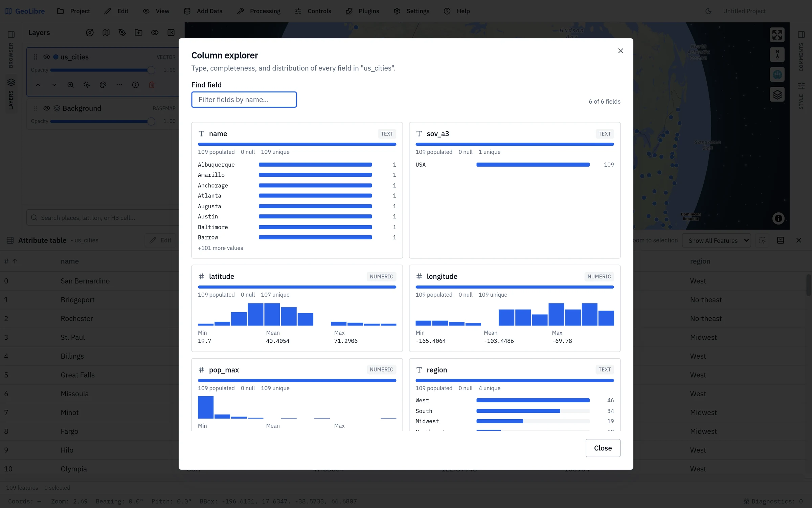
Task: Open the Settings menu
Action: pyautogui.click(x=411, y=11)
